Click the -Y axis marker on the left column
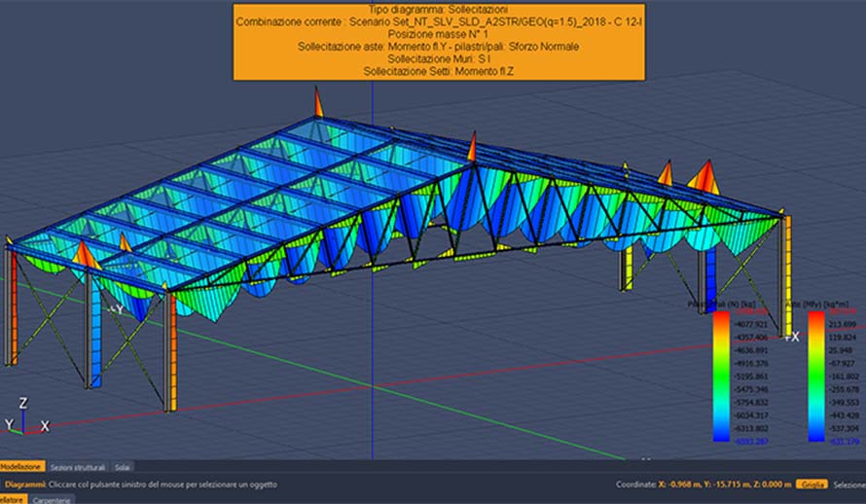 tap(115, 309)
